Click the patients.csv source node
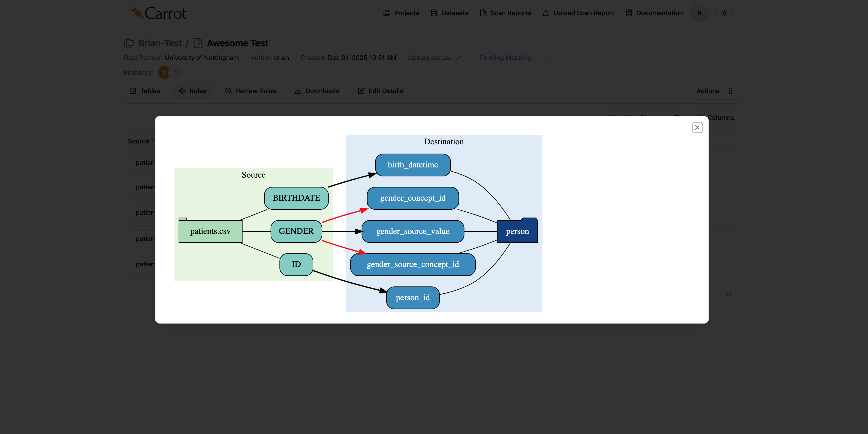 point(210,231)
